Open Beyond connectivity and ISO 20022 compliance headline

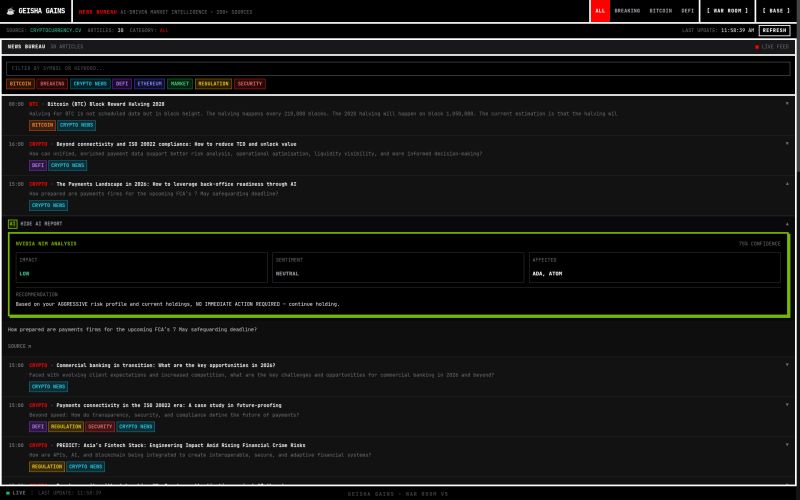[177, 144]
